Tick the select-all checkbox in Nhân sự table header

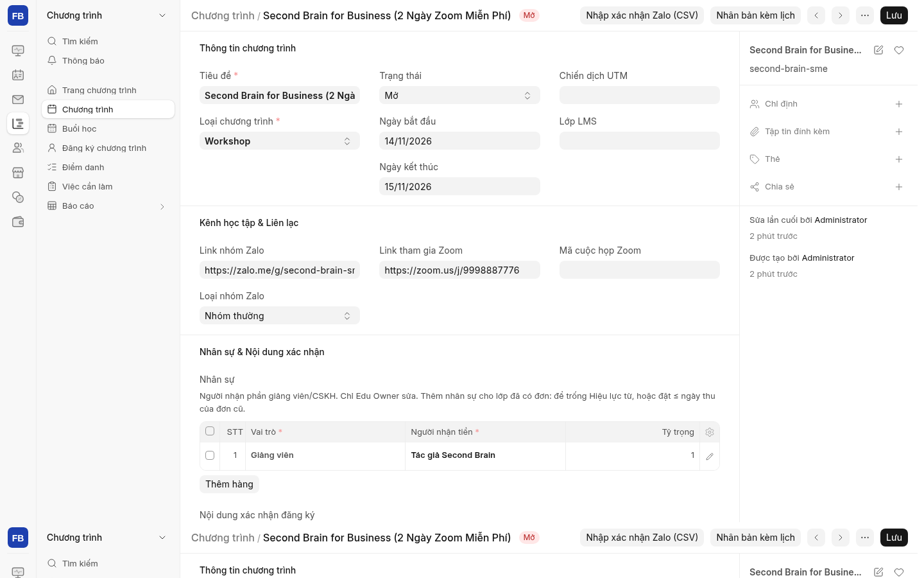(x=210, y=431)
